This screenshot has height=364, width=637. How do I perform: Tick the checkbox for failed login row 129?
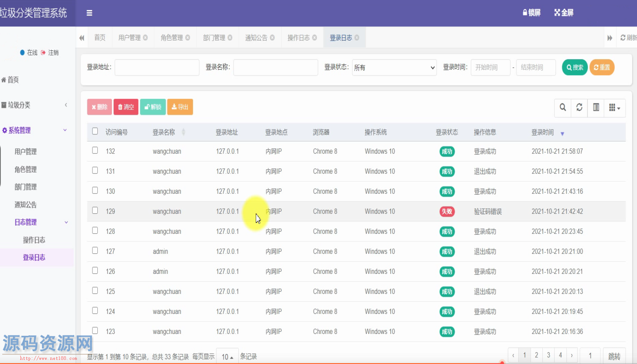(95, 211)
